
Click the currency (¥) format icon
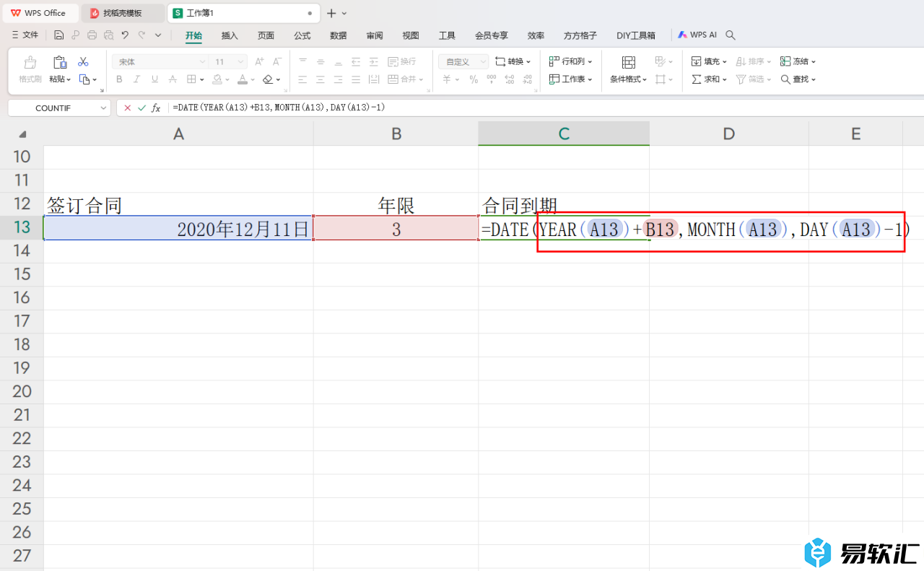click(x=447, y=79)
